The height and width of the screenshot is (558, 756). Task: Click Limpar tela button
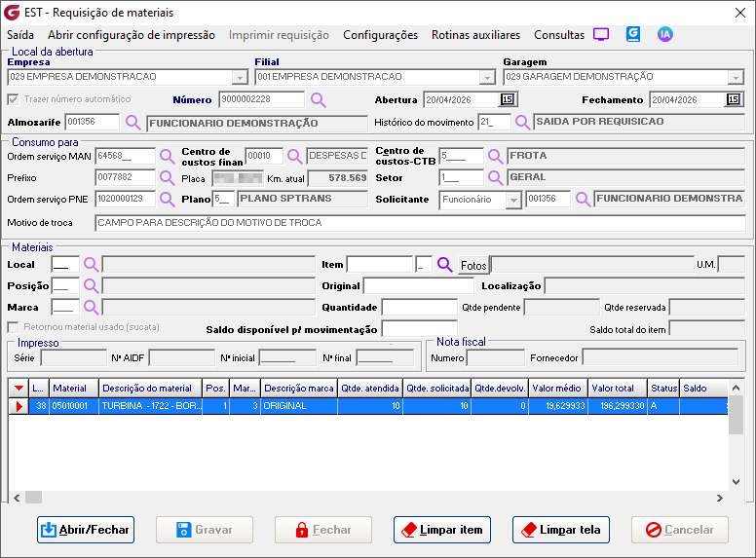point(561,530)
